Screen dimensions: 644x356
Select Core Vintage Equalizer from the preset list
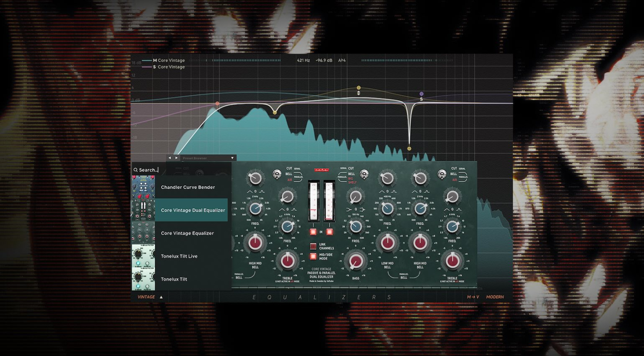(187, 233)
